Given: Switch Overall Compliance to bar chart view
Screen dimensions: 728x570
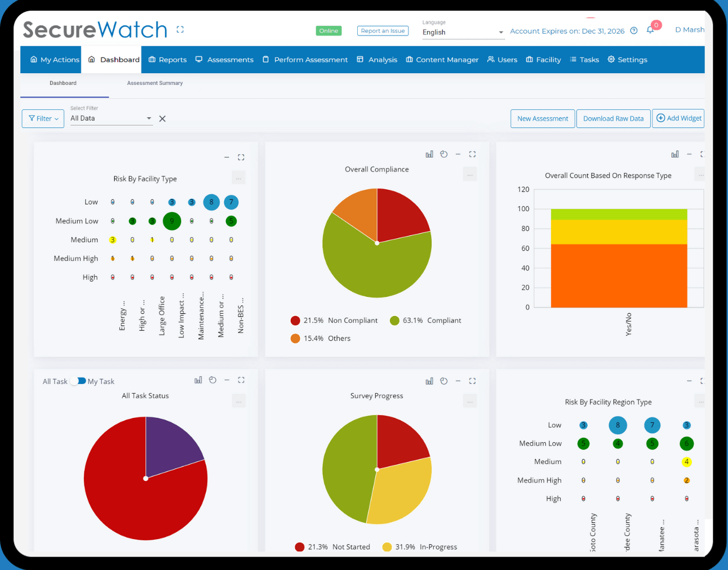Looking at the screenshot, I should 429,154.
